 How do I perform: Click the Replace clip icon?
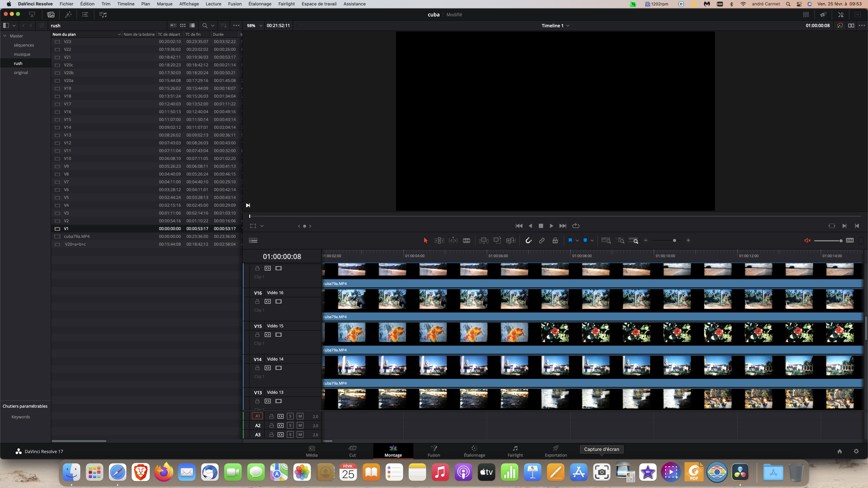[x=511, y=240]
